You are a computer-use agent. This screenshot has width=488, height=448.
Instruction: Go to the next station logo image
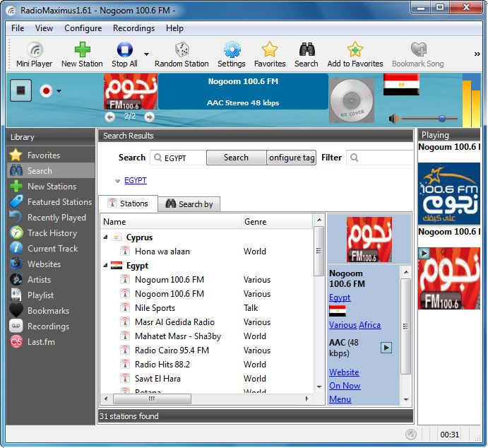point(150,117)
